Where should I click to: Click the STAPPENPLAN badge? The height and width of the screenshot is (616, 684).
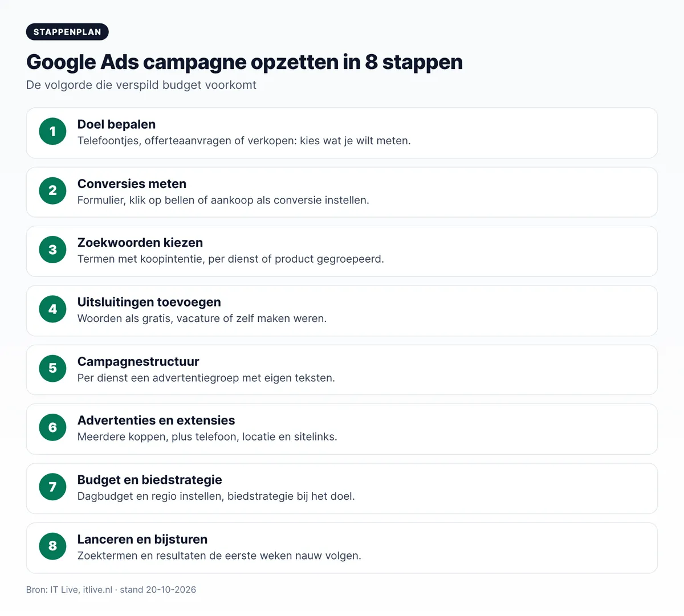pyautogui.click(x=67, y=32)
